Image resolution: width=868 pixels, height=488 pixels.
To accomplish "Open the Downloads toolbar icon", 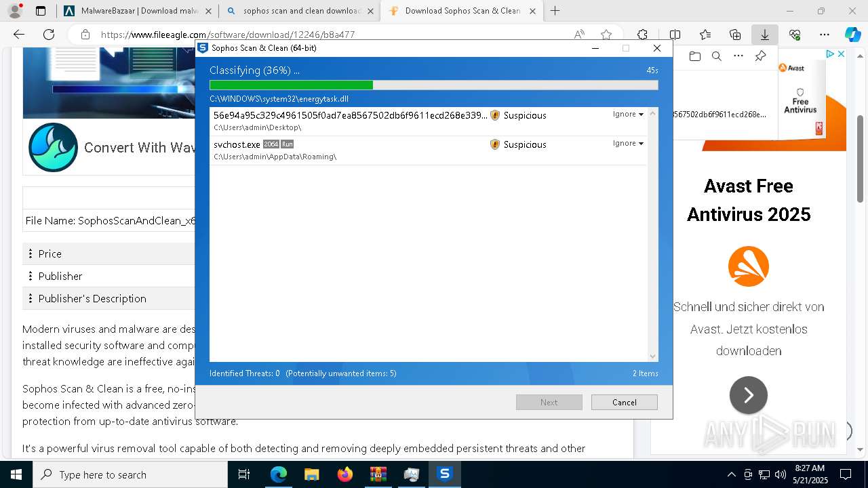I will (764, 35).
